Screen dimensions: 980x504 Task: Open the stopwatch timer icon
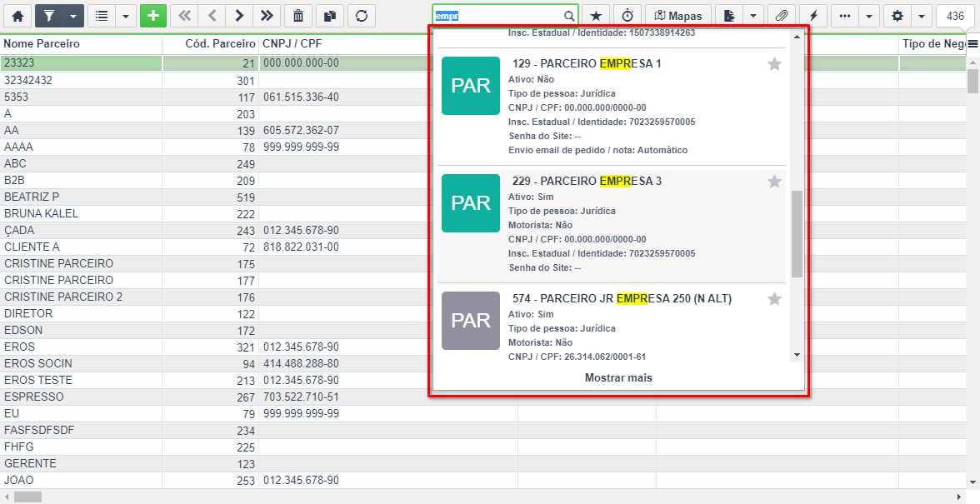[x=627, y=16]
